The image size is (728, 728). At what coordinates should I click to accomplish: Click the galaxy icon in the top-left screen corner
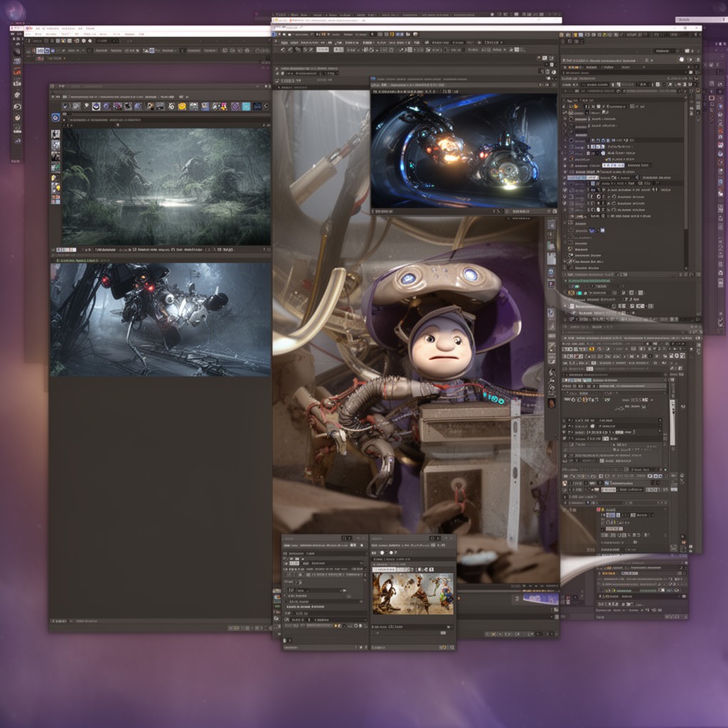[x=16, y=10]
